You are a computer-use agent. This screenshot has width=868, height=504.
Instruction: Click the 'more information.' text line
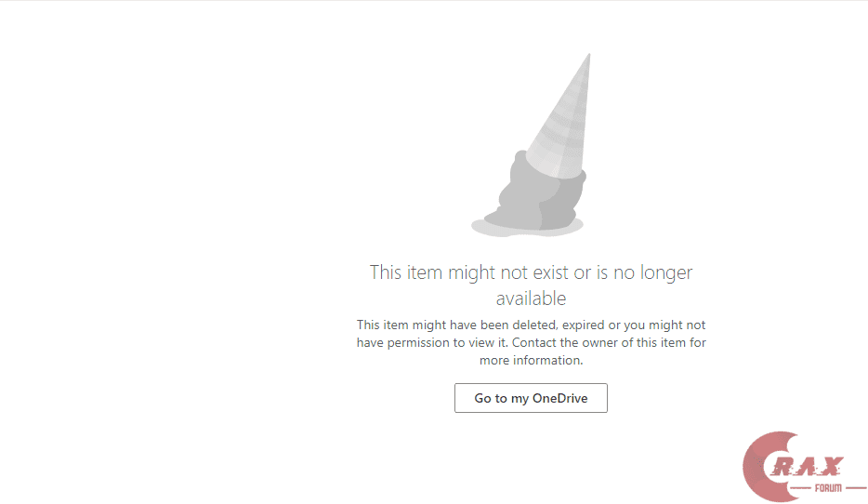(531, 360)
